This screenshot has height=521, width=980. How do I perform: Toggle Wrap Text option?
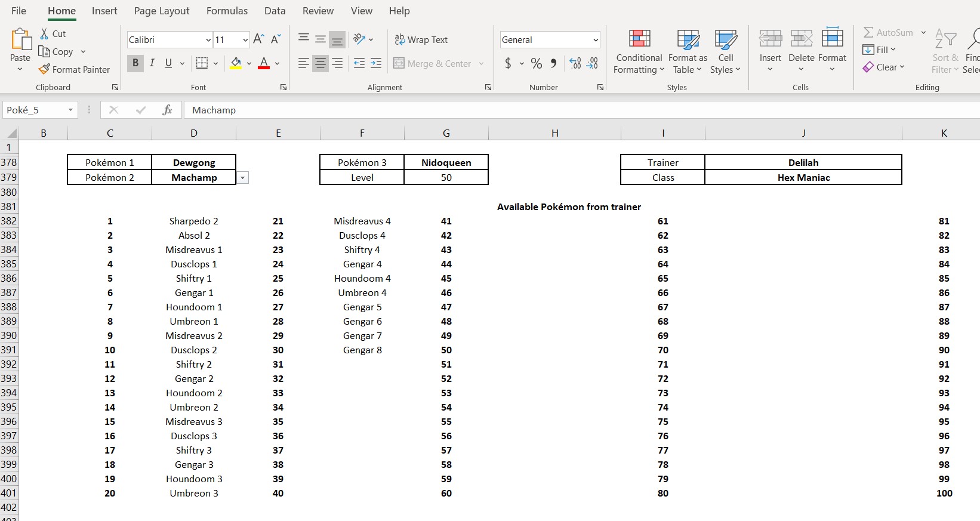point(421,39)
